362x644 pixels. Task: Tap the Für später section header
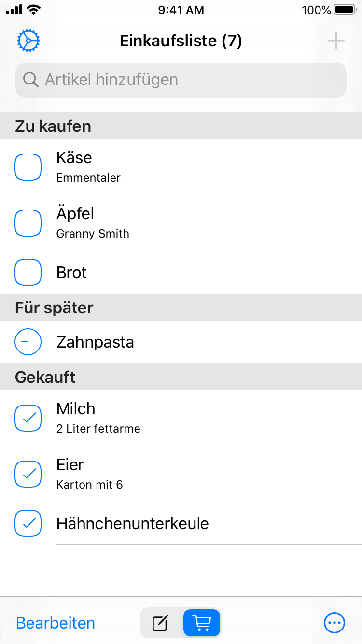(54, 308)
